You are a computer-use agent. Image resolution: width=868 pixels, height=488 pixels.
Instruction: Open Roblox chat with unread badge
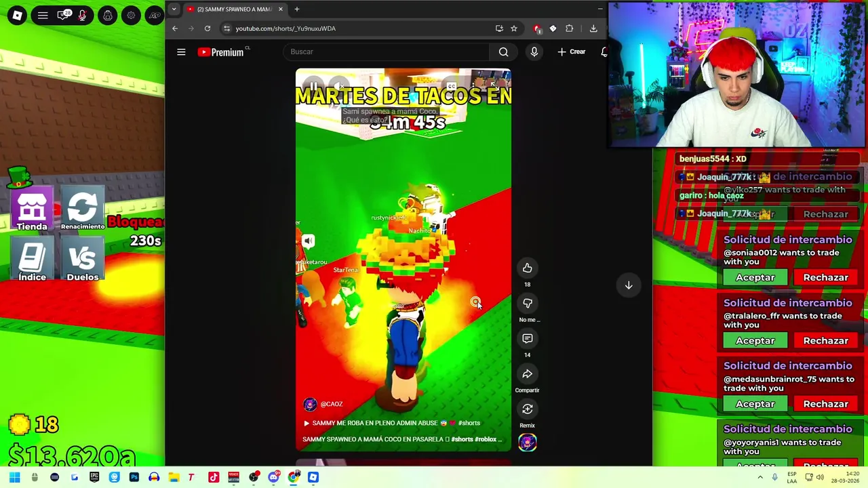pyautogui.click(x=63, y=15)
